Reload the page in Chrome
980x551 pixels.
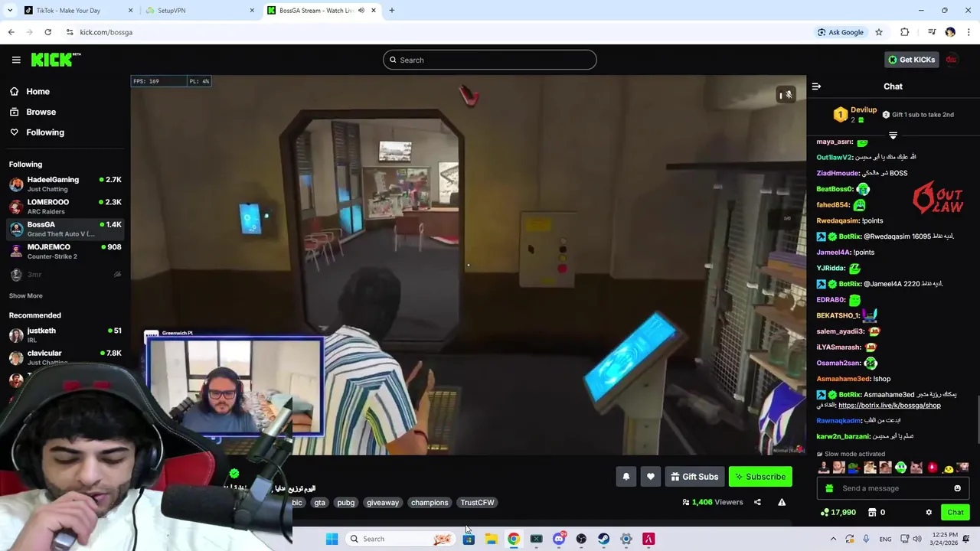click(47, 32)
